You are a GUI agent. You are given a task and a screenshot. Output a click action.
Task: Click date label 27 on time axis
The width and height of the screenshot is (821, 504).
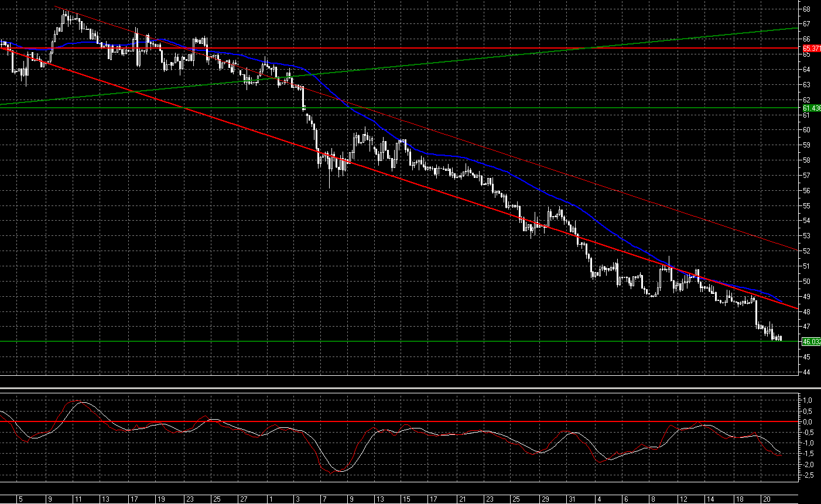(243, 499)
